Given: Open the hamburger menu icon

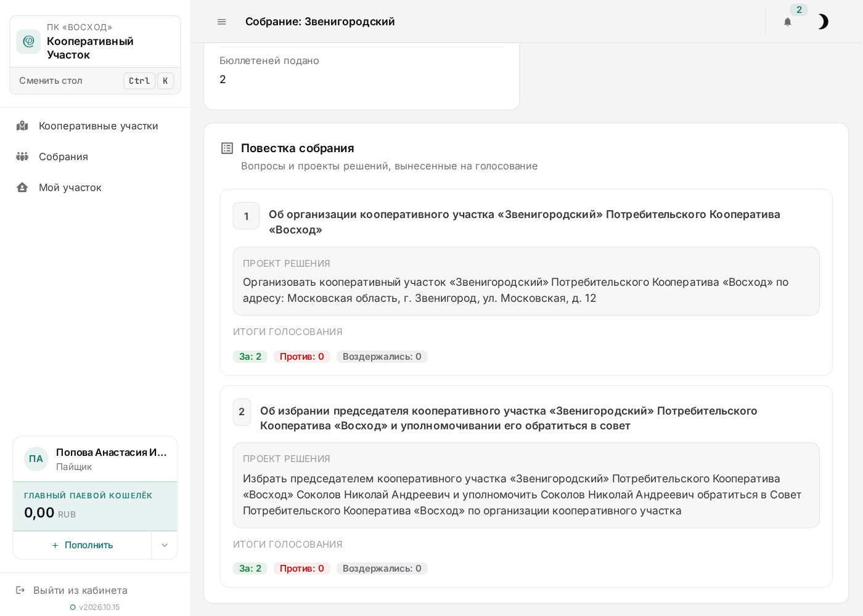Looking at the screenshot, I should [222, 22].
